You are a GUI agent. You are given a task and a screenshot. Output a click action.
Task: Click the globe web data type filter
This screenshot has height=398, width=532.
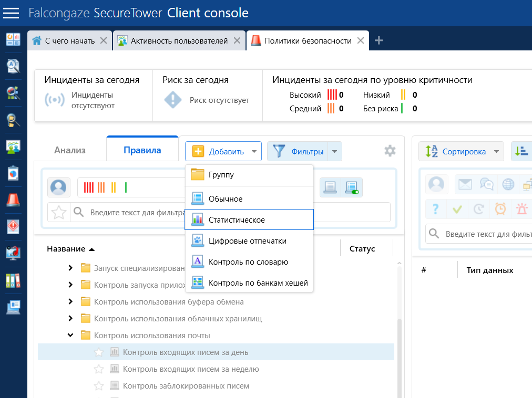tap(508, 184)
